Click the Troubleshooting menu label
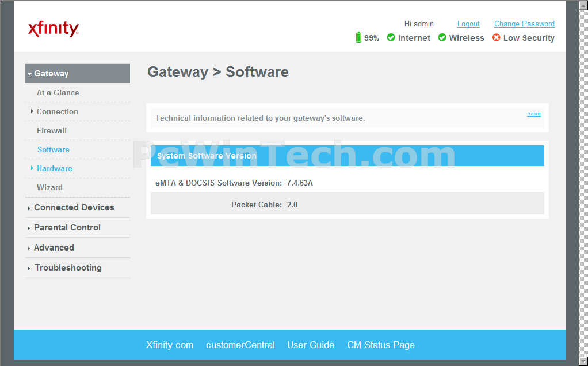588x366 pixels. tap(68, 268)
